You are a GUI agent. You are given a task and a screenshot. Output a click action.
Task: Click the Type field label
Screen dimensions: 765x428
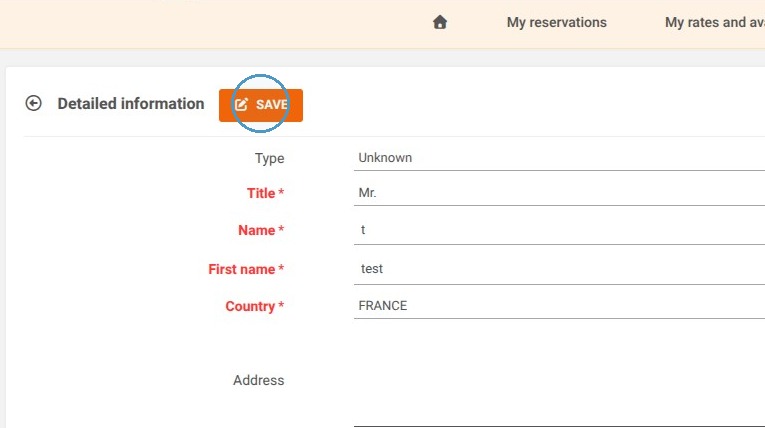269,158
